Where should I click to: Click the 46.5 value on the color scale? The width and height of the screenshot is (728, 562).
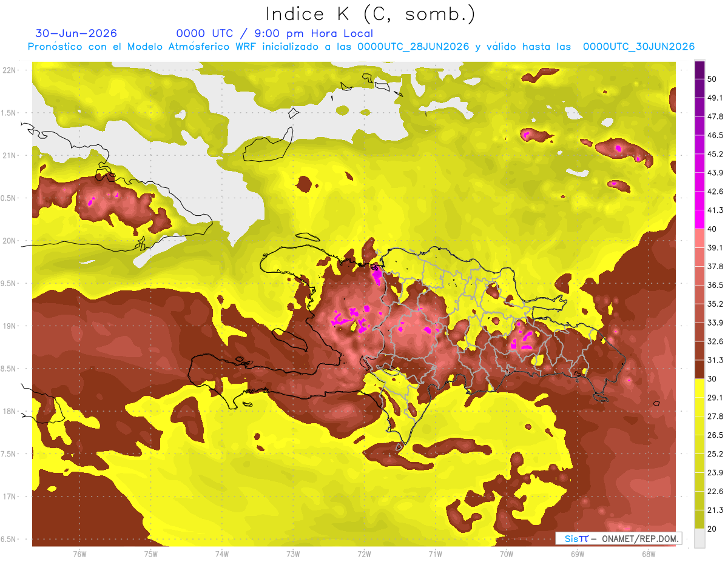tap(715, 135)
